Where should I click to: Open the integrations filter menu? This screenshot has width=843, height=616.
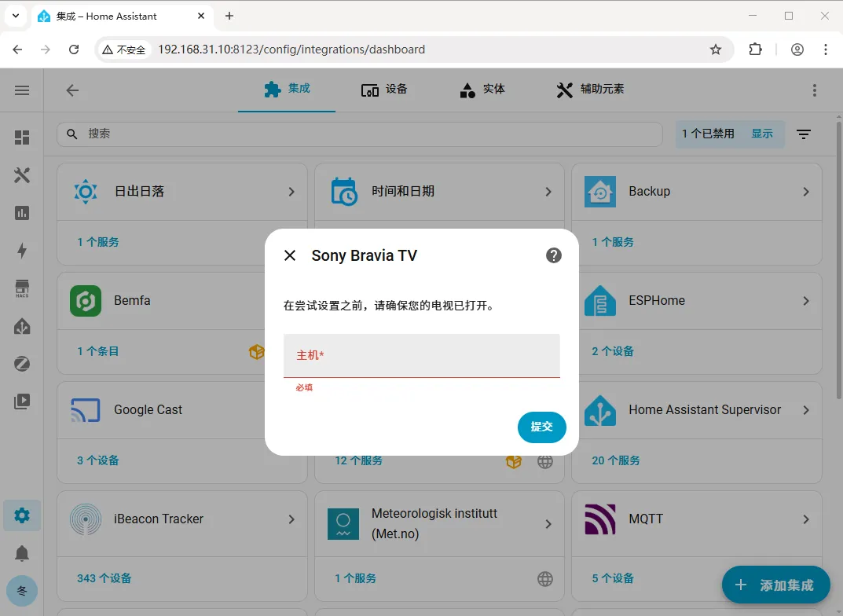coord(803,134)
